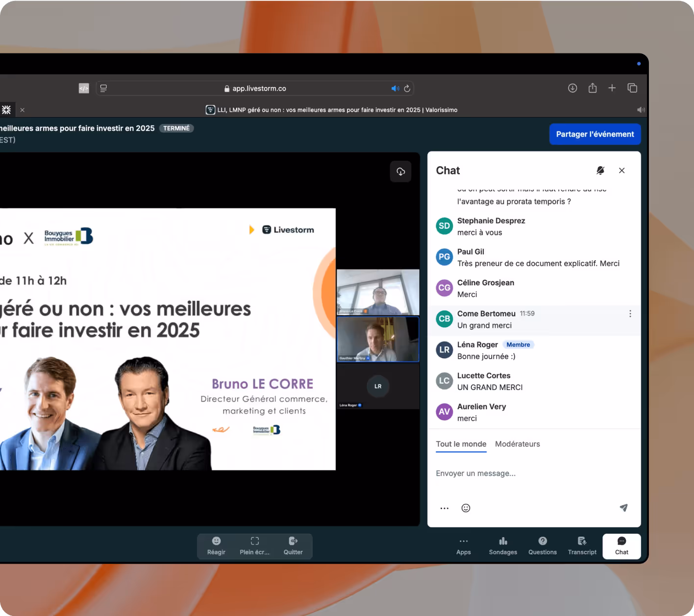694x616 pixels.
Task: Click "Très preneur de ce document" message
Action: [538, 264]
